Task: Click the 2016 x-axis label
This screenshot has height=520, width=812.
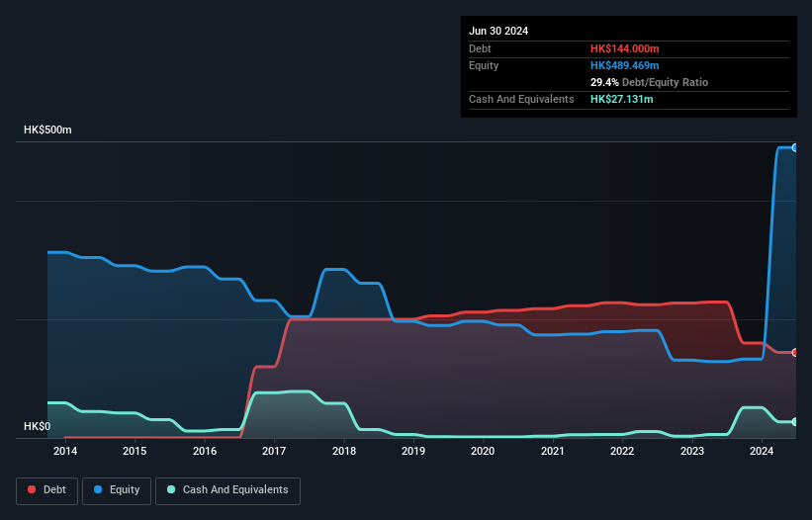Action: 205,451
